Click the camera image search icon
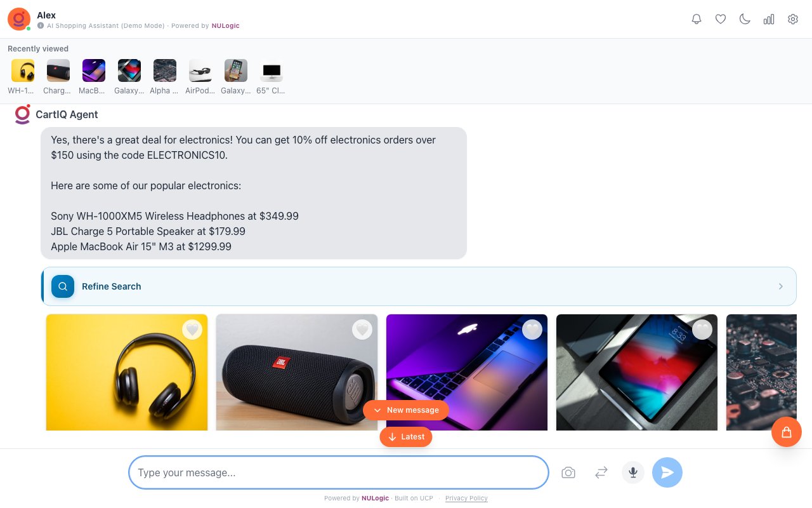The width and height of the screenshot is (812, 508). [x=568, y=472]
